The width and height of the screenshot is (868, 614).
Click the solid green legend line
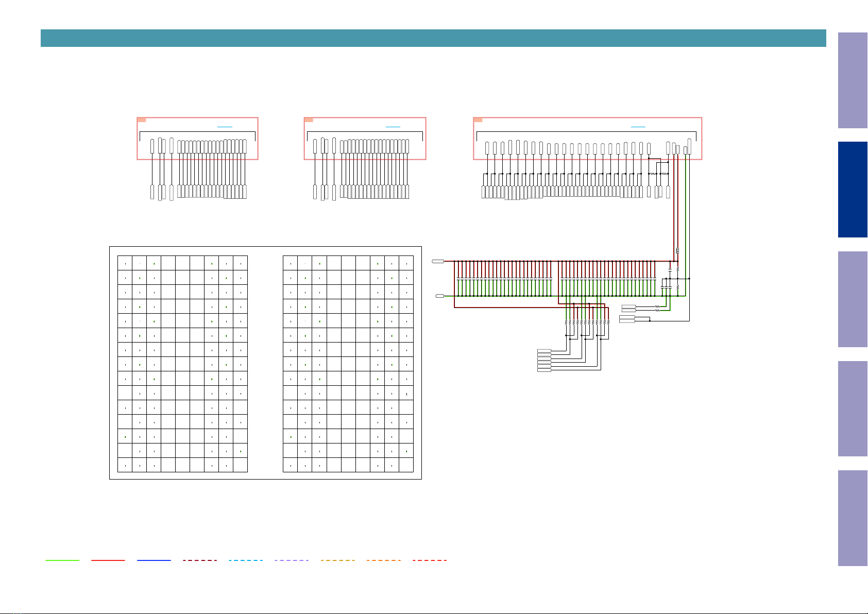(62, 560)
